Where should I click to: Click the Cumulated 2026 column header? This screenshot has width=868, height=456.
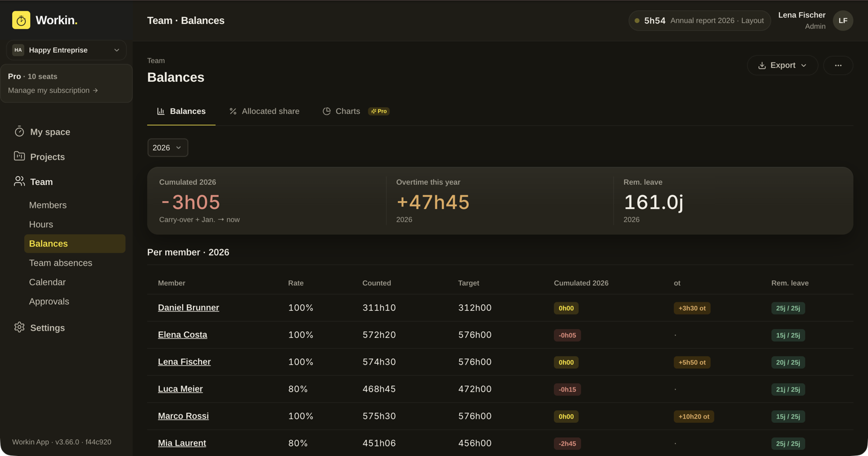tap(581, 283)
